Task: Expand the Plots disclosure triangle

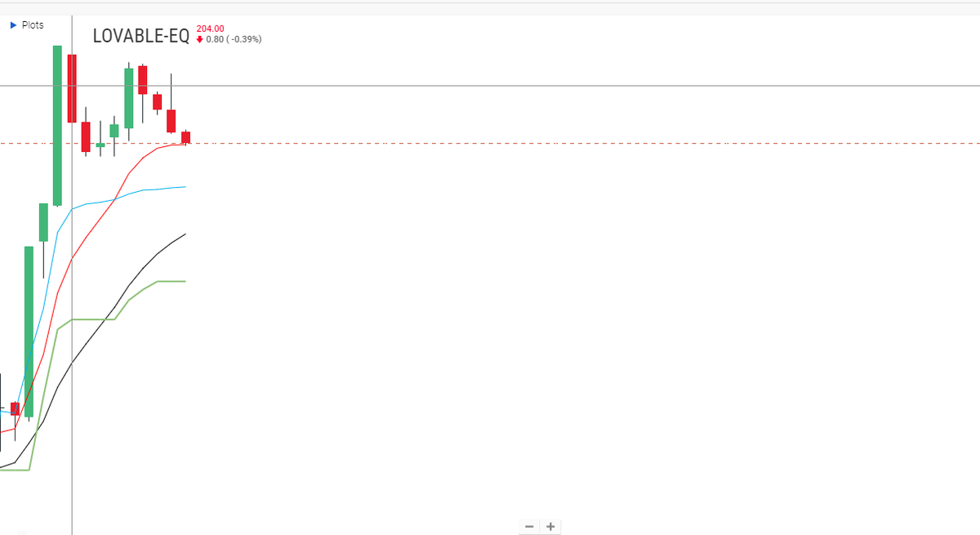Action: click(13, 25)
